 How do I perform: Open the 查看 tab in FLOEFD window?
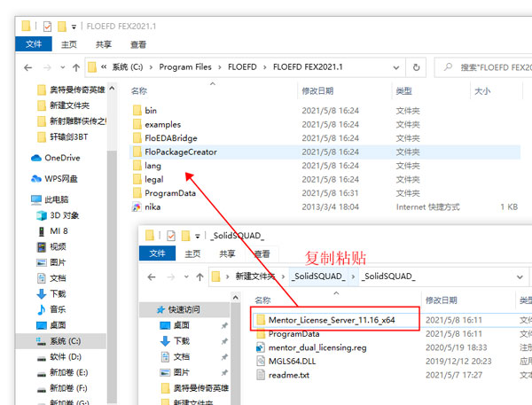point(138,44)
